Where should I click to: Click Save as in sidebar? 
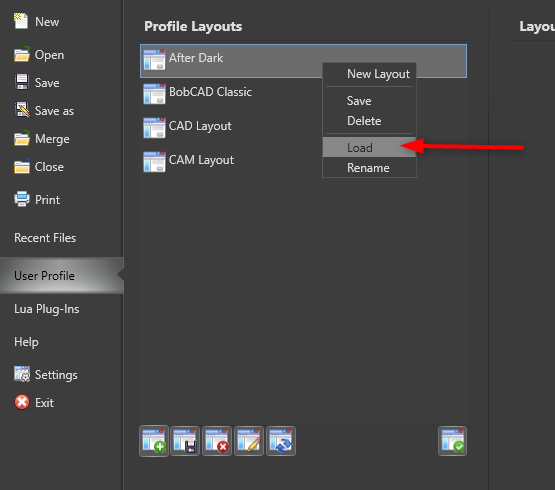pos(54,111)
